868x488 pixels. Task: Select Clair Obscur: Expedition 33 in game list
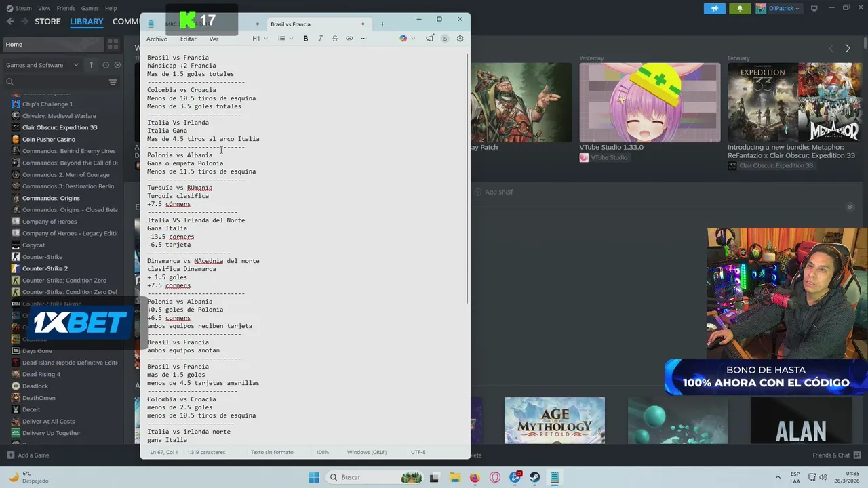click(60, 127)
